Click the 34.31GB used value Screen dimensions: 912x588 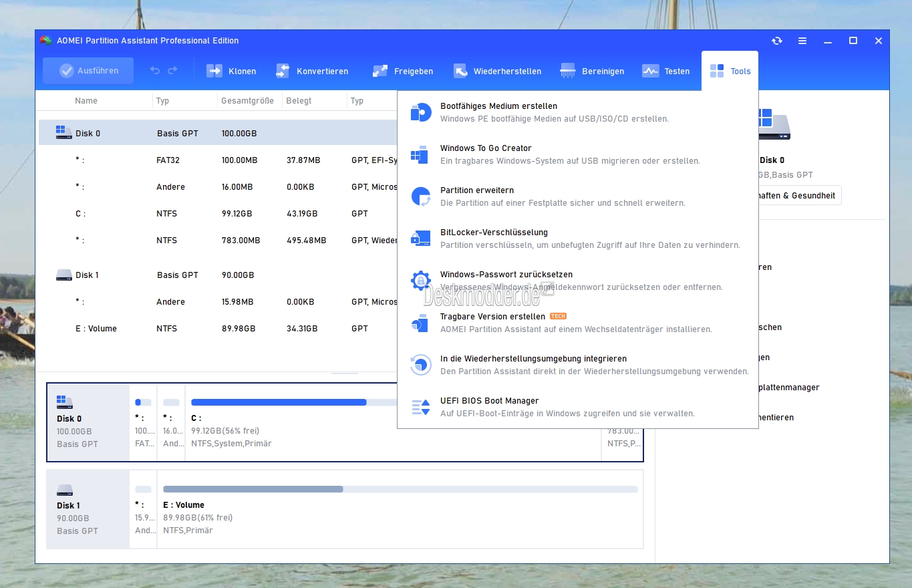click(302, 329)
